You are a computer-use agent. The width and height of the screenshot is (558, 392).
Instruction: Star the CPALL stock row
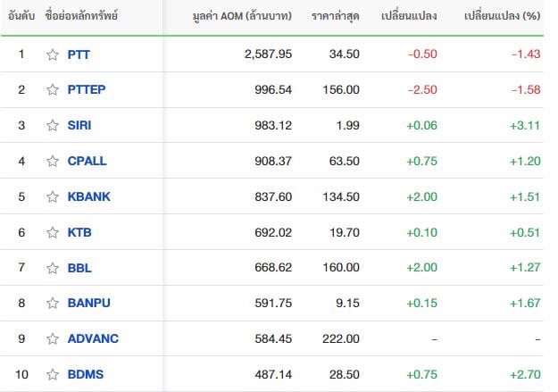(53, 161)
